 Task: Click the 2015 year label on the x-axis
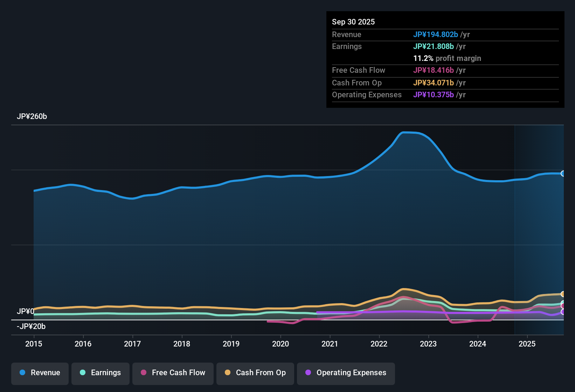point(34,344)
